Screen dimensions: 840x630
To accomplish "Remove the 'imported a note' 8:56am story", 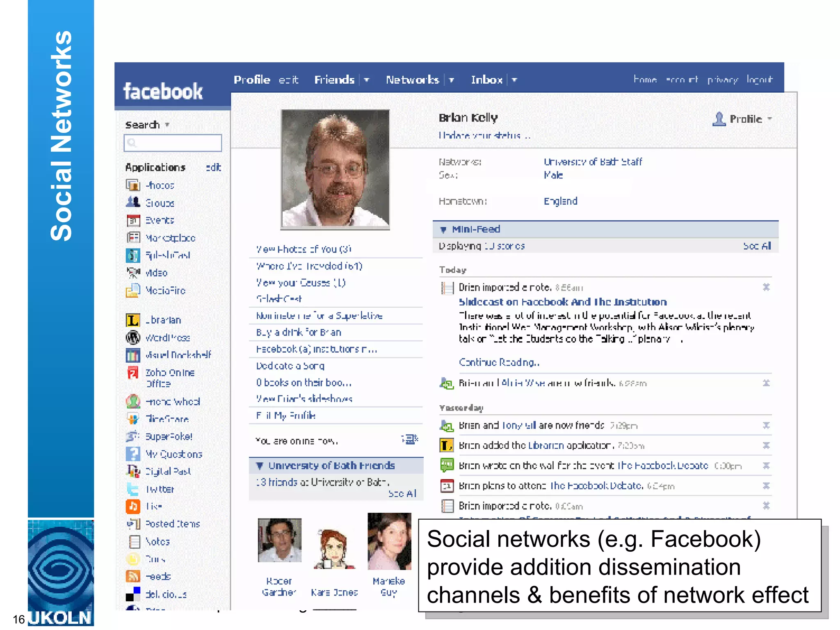I will click(x=766, y=287).
